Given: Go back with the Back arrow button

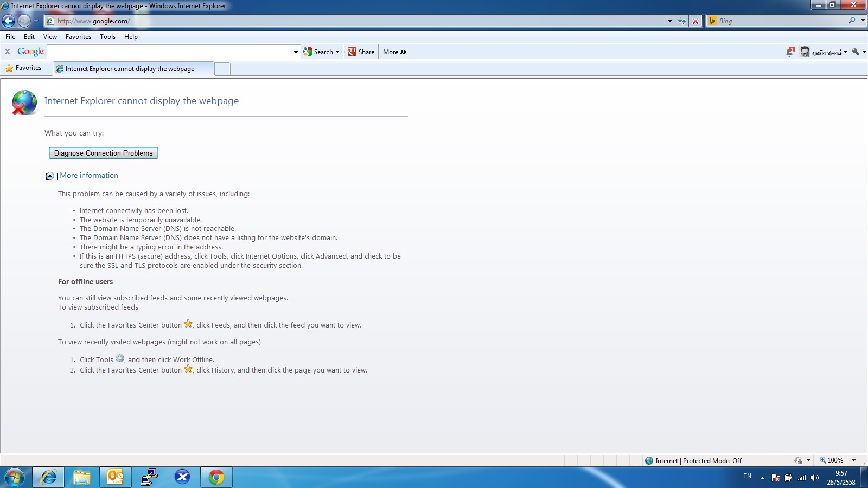Looking at the screenshot, I should (x=9, y=21).
